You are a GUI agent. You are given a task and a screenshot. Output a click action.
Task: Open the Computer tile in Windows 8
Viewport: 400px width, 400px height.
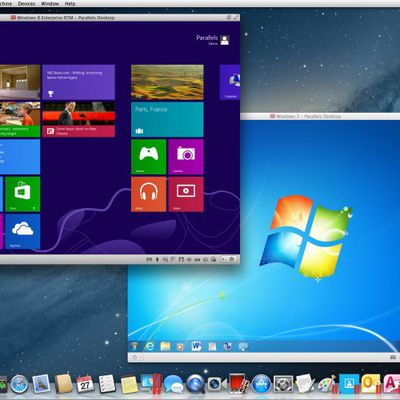(x=230, y=82)
